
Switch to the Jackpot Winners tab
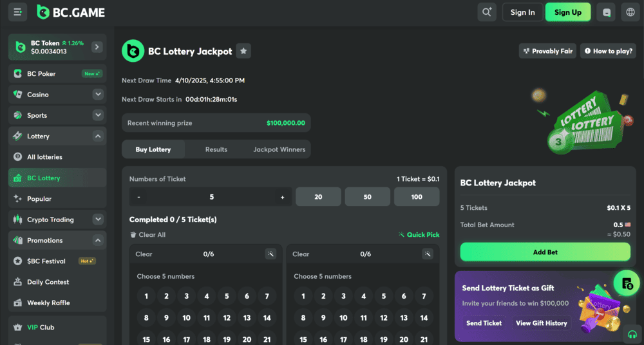[x=279, y=149]
